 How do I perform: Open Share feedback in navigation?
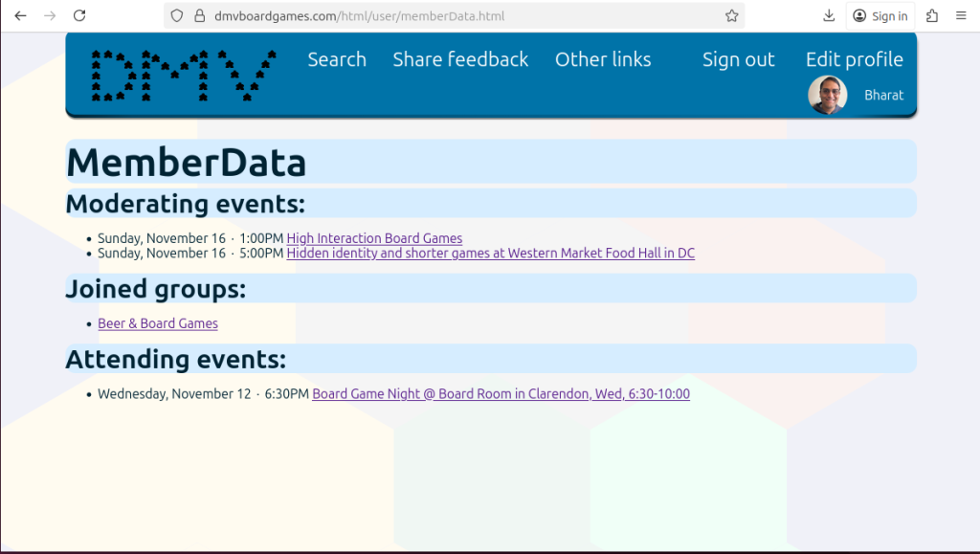pos(460,59)
